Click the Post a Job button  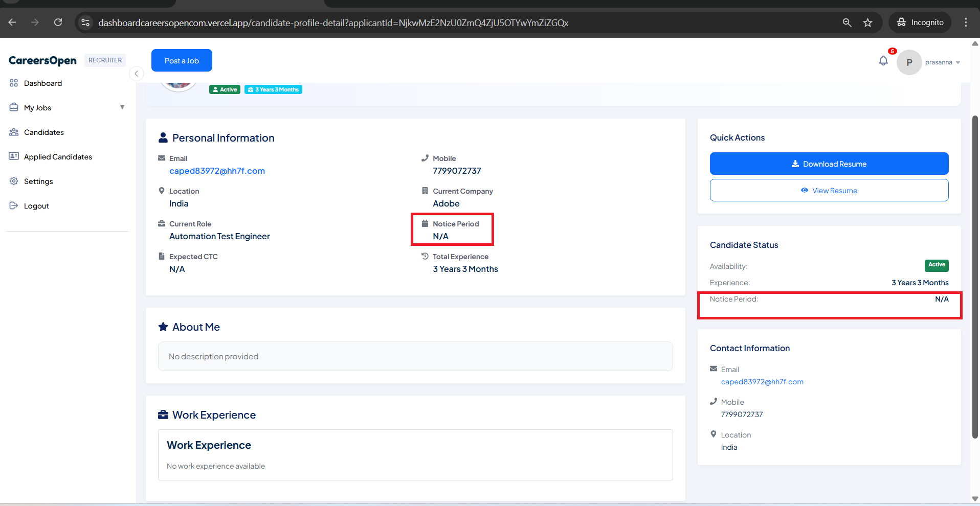pos(182,60)
